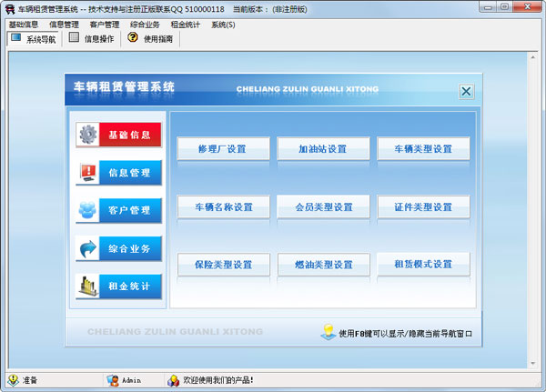The height and width of the screenshot is (392, 546).
Task: Click the gear icon beside 基础信息
Action: point(88,135)
